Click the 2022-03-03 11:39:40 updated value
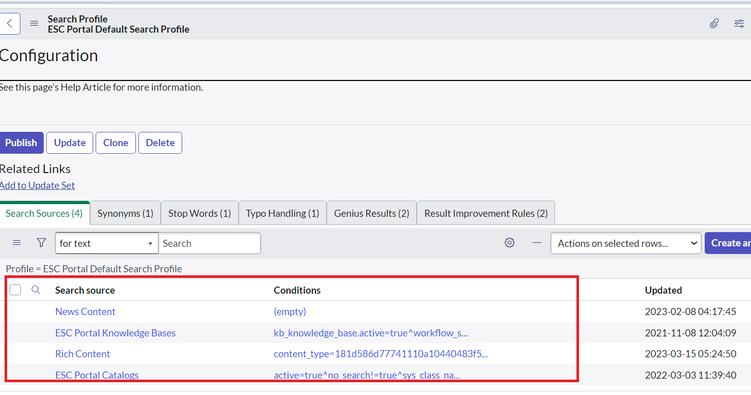751x395 pixels. pos(690,375)
